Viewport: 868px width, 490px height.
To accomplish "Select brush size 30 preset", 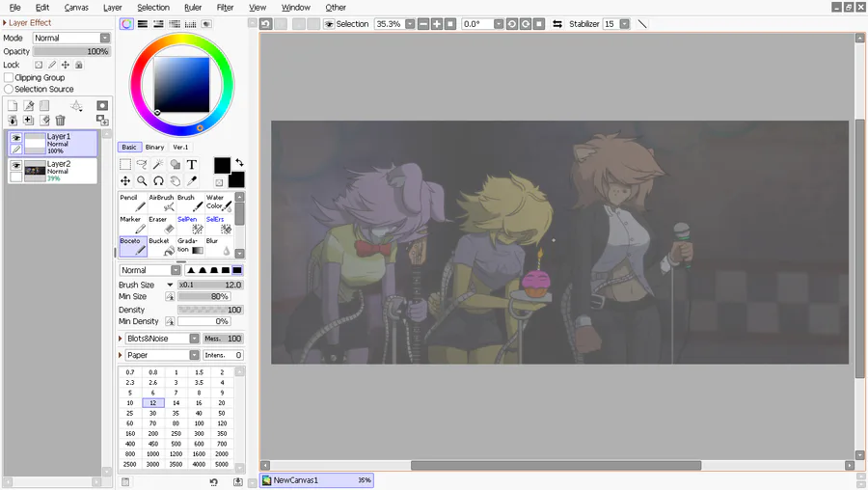I will 152,413.
